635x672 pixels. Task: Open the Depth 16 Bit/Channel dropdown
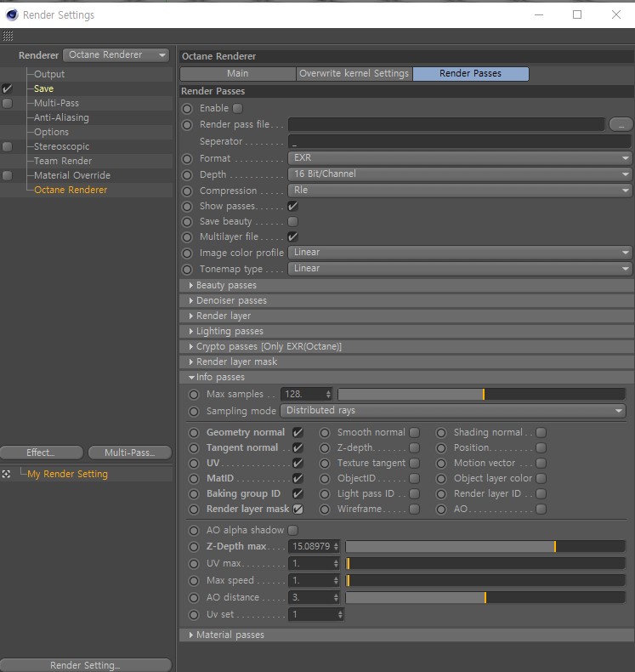point(460,174)
